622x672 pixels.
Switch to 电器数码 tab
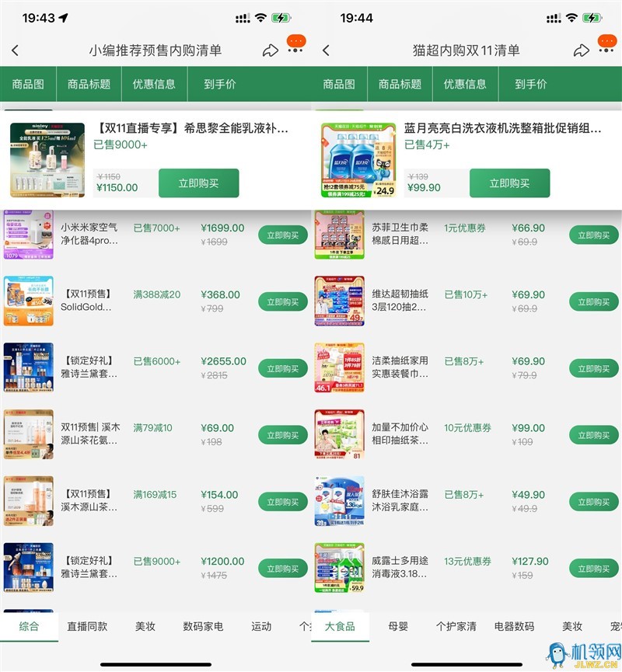tap(514, 627)
